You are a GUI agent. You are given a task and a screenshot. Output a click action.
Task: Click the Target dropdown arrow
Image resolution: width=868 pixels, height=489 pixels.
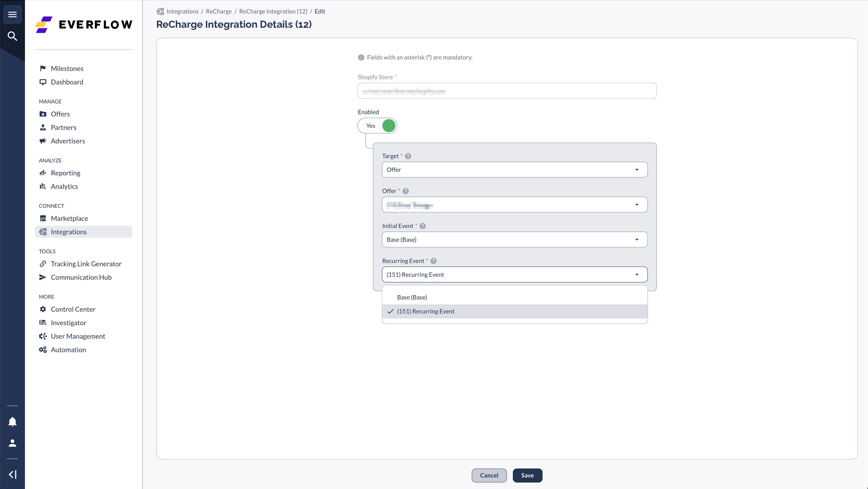[x=637, y=170]
